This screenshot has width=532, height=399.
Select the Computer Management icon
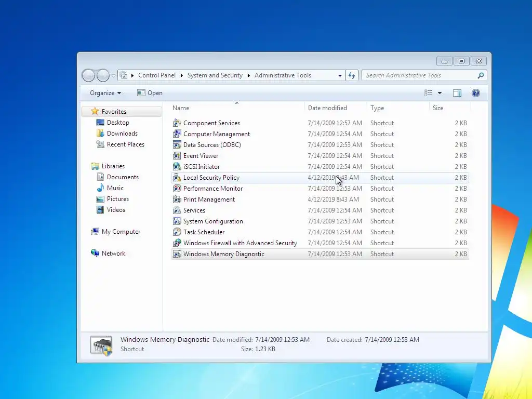pos(177,134)
